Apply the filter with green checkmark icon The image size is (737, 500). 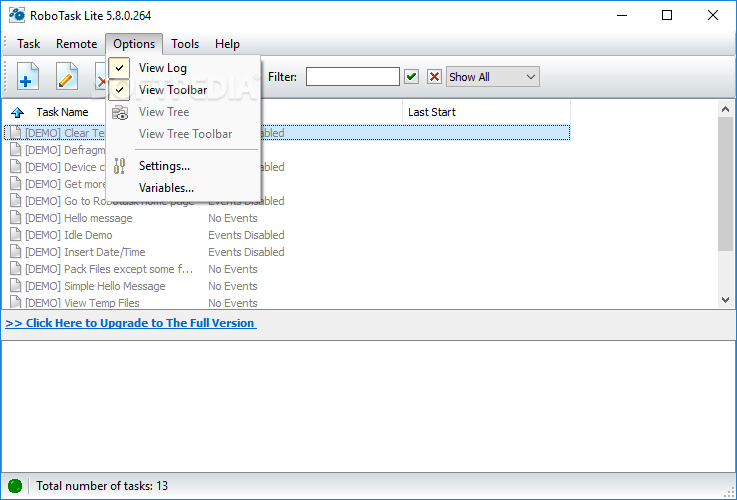(412, 77)
